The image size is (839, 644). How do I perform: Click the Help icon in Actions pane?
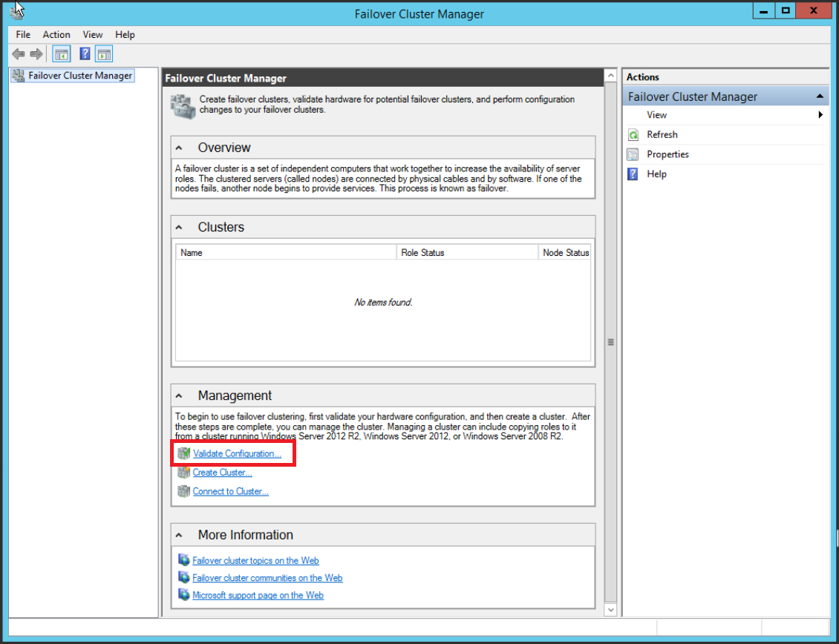point(633,174)
